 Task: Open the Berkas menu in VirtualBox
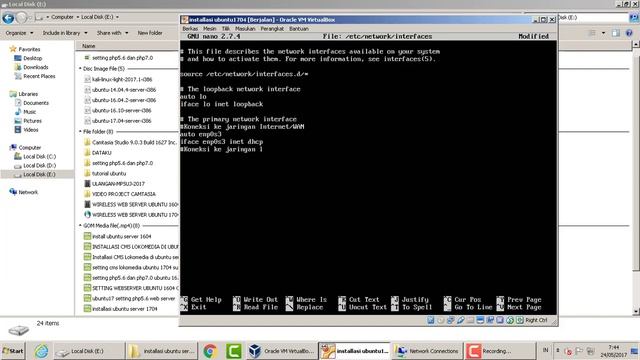point(190,29)
